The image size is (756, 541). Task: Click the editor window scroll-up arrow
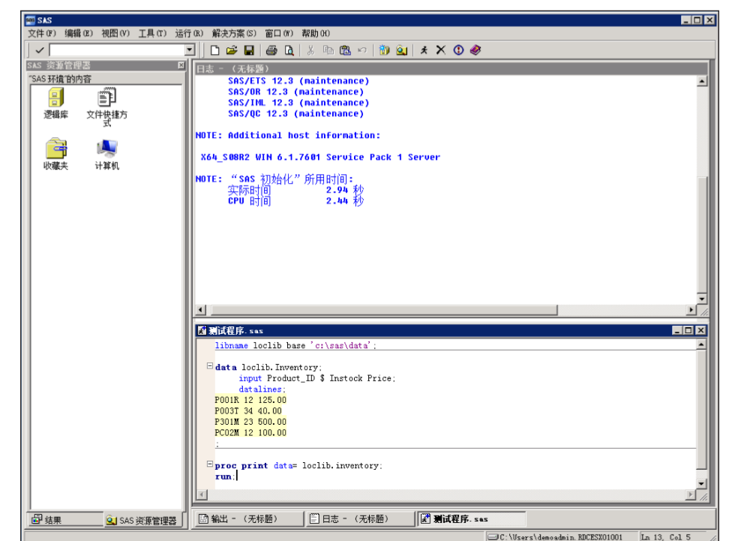point(701,344)
